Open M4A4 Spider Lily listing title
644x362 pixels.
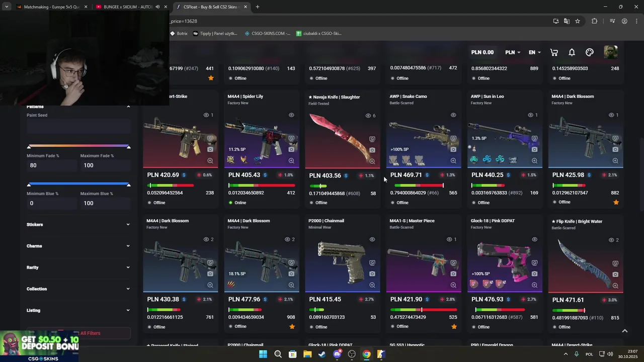(x=245, y=96)
